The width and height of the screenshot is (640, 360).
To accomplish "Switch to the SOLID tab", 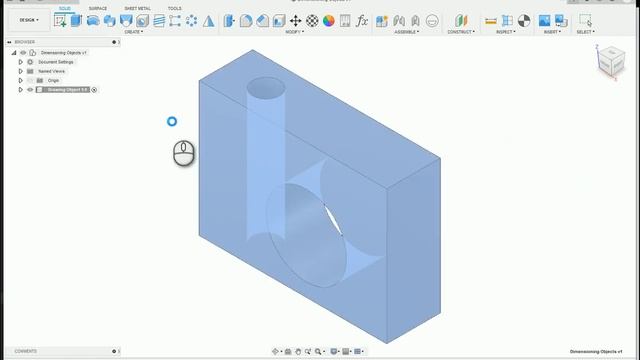I will 65,8.
